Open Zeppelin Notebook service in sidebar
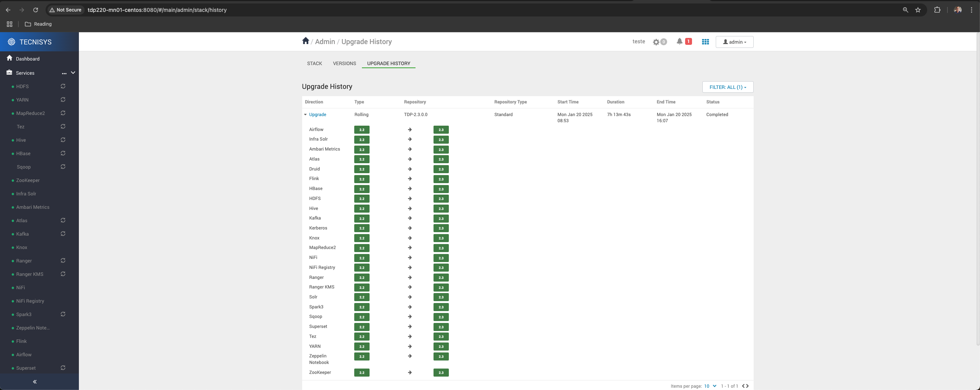 coord(33,328)
